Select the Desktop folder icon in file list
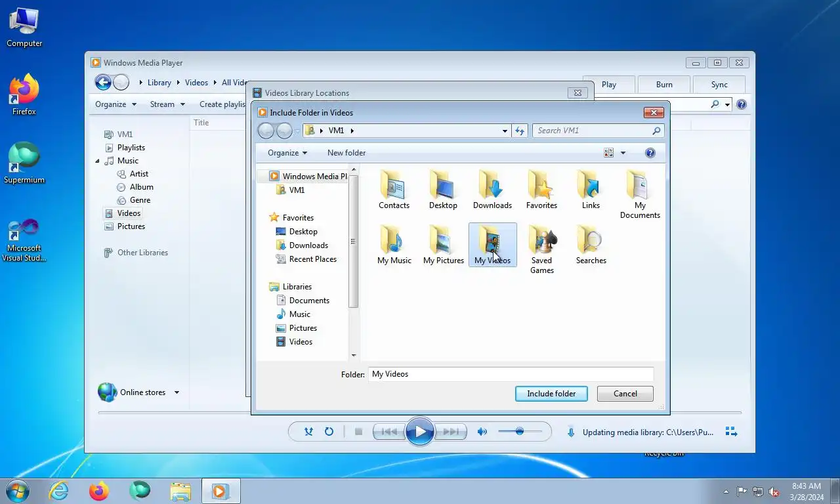840x504 pixels. pos(443,190)
